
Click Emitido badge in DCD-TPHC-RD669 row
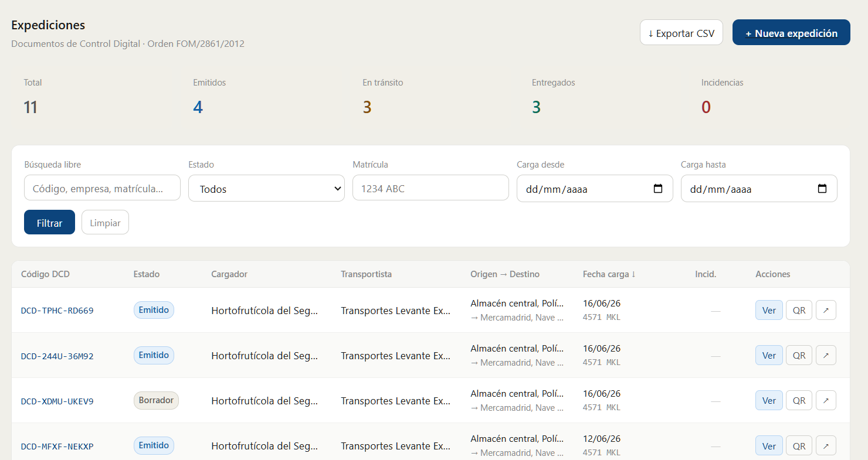click(x=154, y=310)
